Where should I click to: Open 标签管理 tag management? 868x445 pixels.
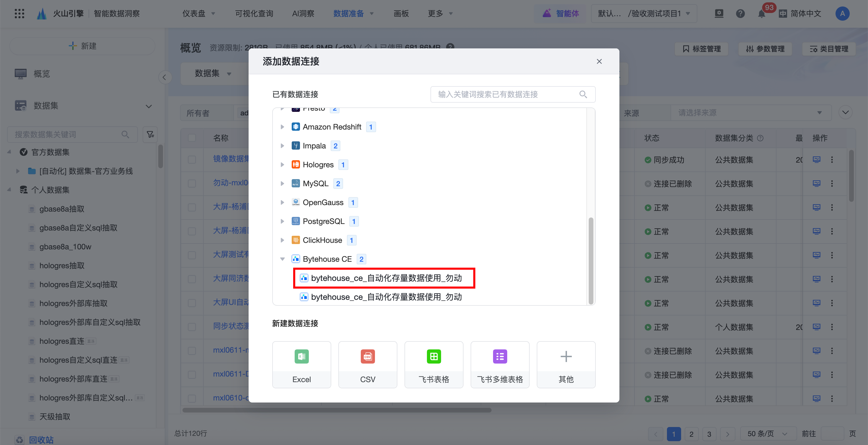[x=701, y=49]
